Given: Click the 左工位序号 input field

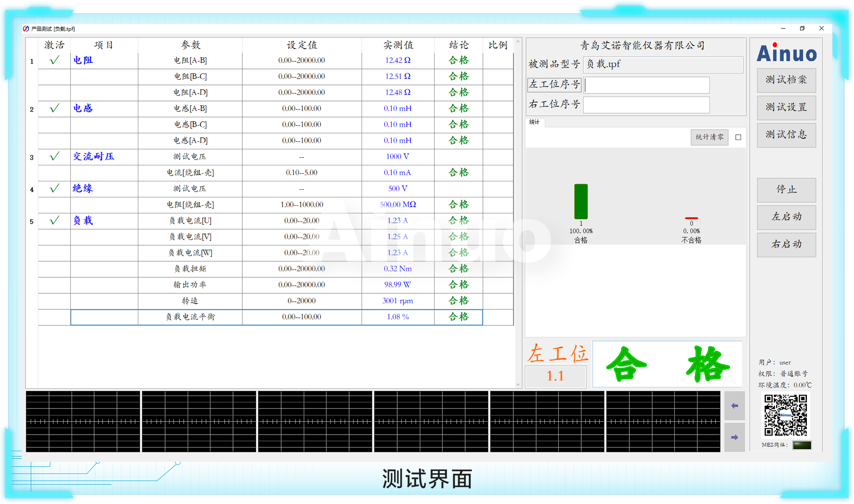Looking at the screenshot, I should click(x=646, y=85).
